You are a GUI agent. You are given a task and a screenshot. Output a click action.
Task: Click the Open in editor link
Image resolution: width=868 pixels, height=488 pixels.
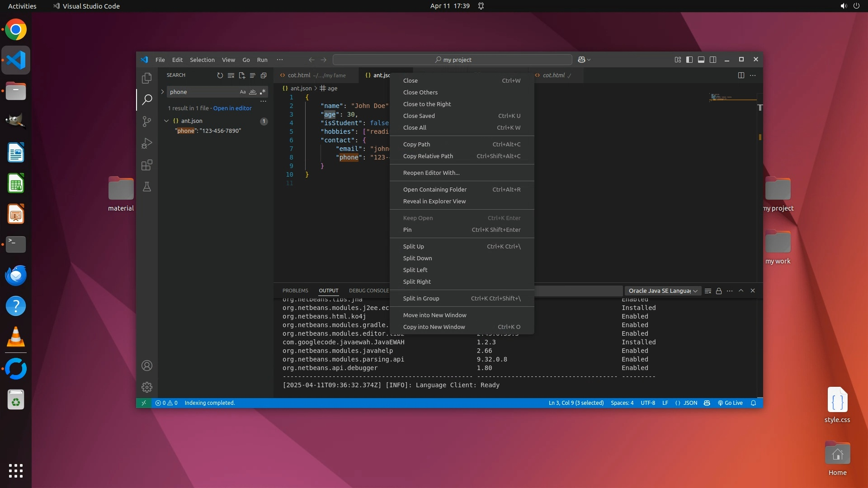point(232,108)
